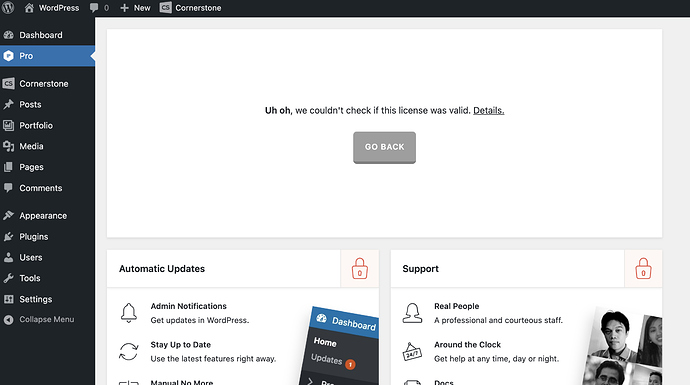
Task: Open Cornerstone from the admin bar
Action: click(191, 8)
